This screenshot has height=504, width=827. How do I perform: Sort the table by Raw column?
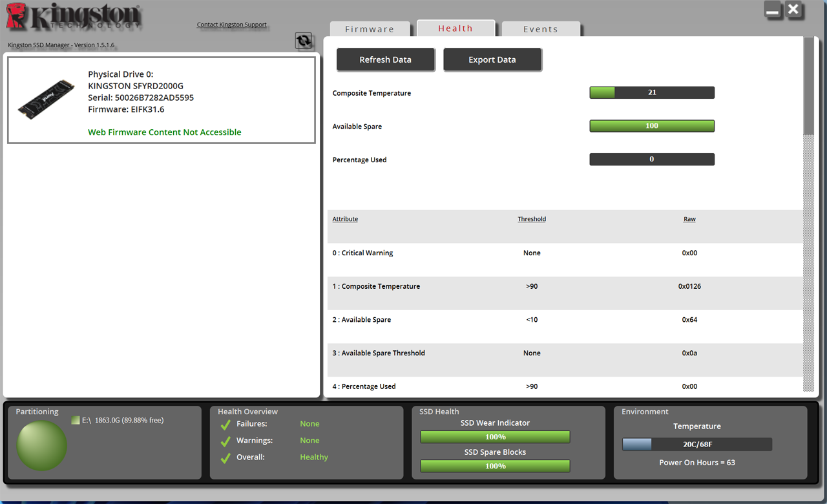tap(689, 218)
